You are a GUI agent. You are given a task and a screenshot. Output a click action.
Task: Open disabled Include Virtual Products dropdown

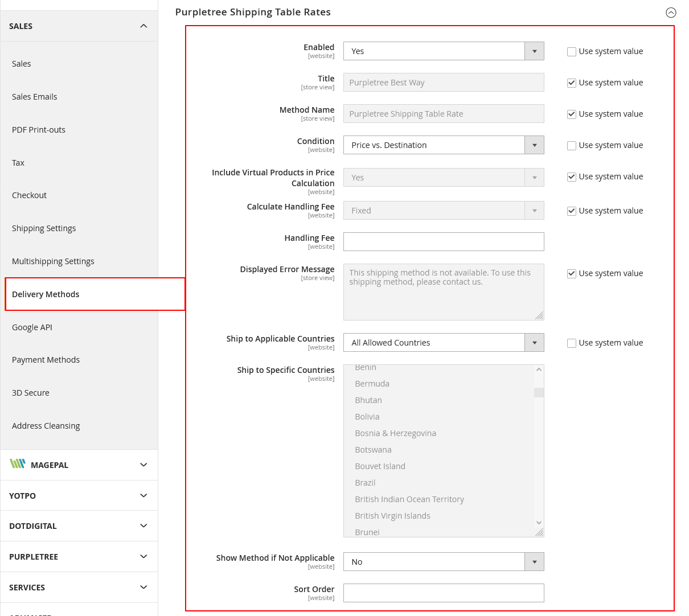(x=444, y=178)
